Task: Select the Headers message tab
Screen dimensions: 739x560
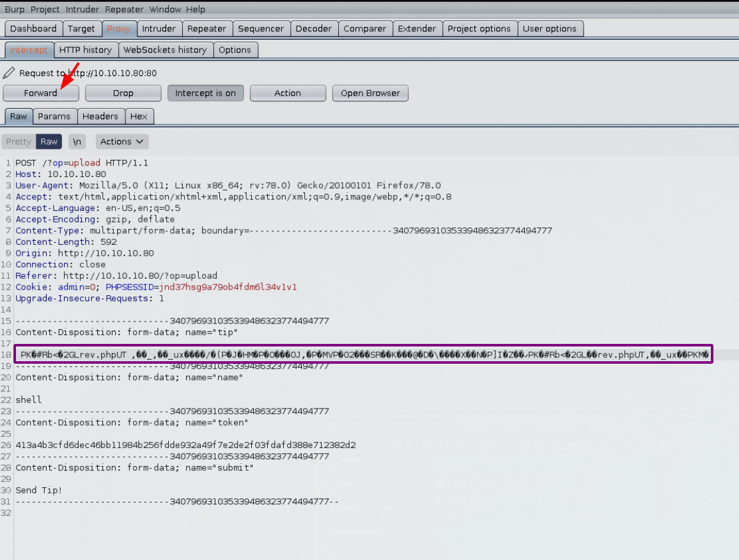Action: [x=100, y=116]
